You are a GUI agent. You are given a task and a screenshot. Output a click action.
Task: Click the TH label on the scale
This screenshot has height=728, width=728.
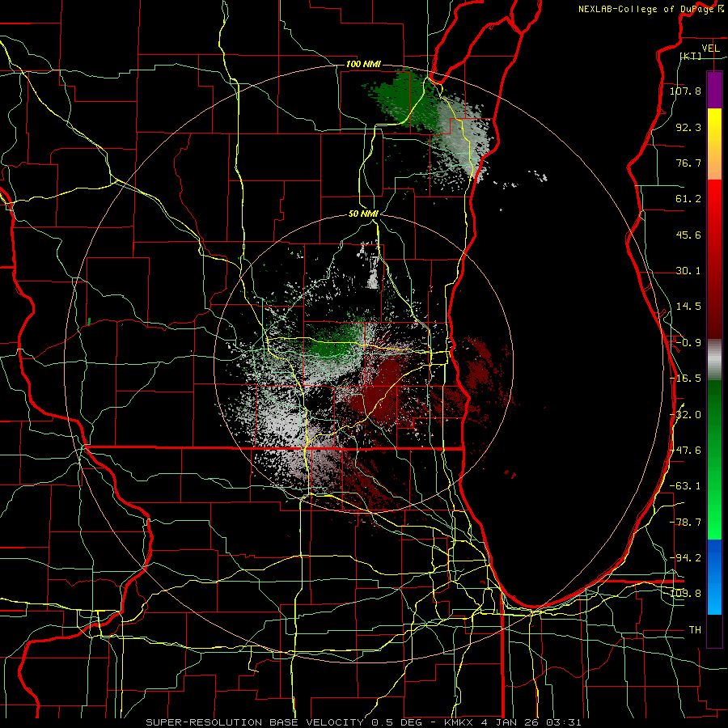click(x=695, y=630)
